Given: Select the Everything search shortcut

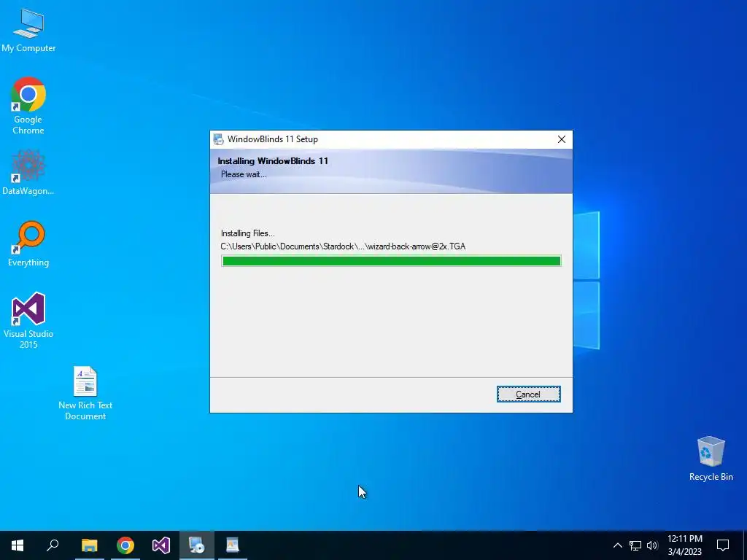Looking at the screenshot, I should [28, 244].
